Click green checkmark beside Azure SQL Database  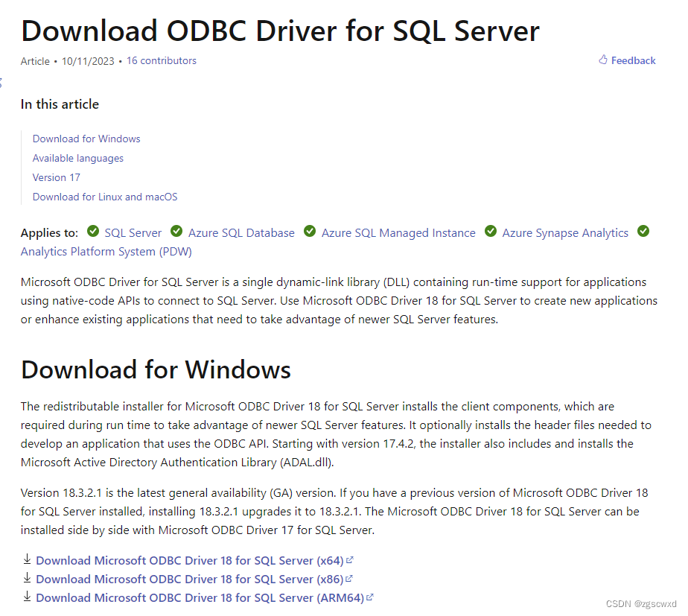click(x=176, y=231)
